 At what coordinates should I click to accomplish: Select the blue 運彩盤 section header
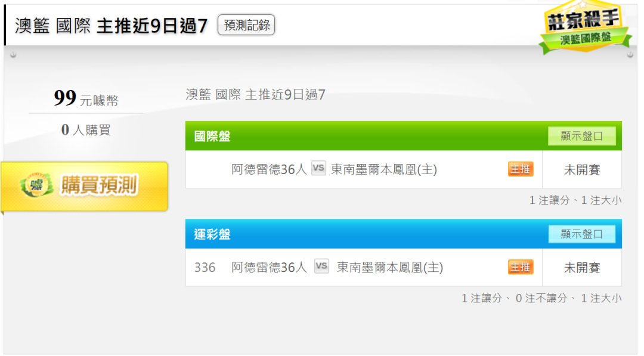pos(358,234)
